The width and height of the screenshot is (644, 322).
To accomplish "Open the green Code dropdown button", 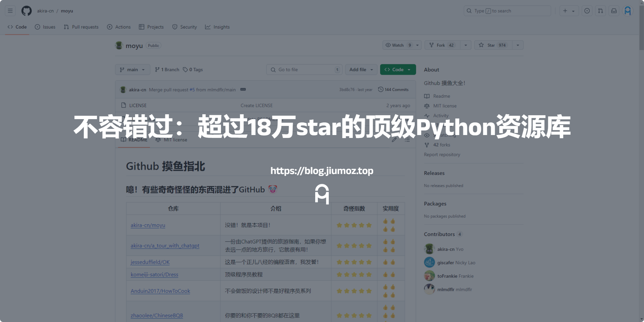I will 398,69.
